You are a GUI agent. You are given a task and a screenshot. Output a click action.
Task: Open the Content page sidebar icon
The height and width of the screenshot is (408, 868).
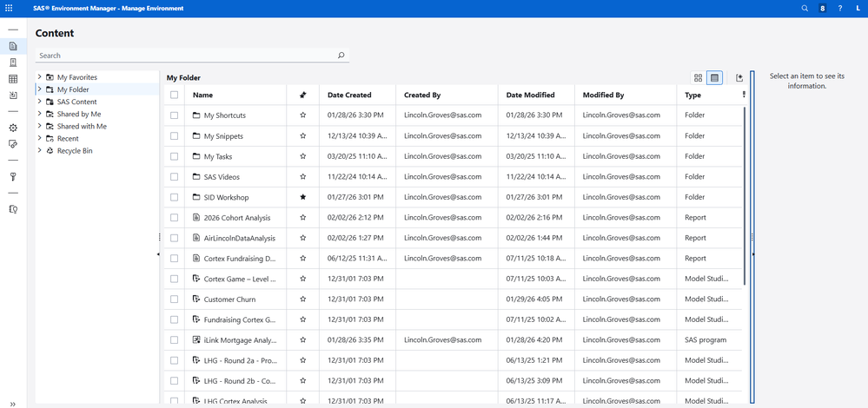[x=13, y=46]
